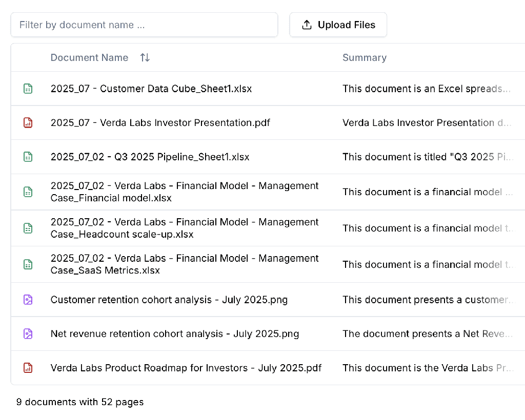Click the summary in the Case_Financial model.xlsx row

click(428, 192)
